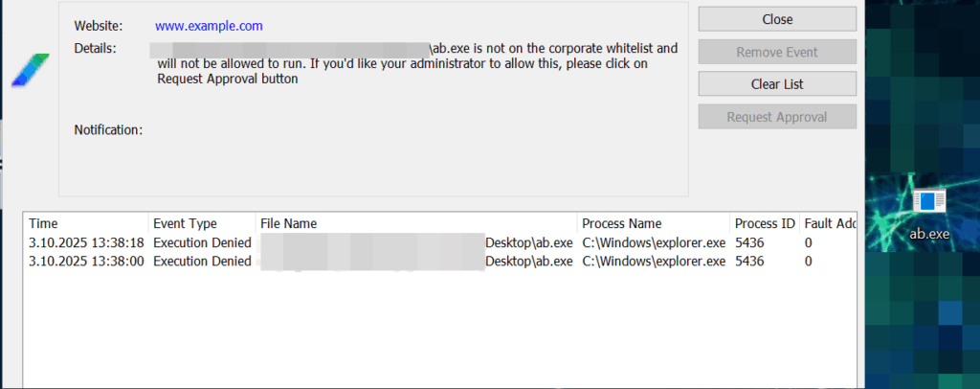Click the Fault Add column header
Image resolution: width=980 pixels, height=389 pixels.
pos(829,223)
